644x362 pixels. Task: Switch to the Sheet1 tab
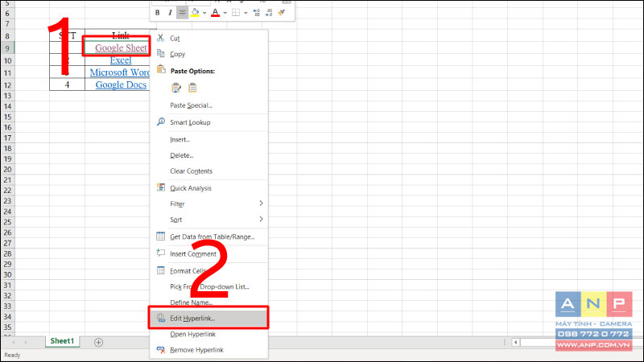(x=62, y=341)
